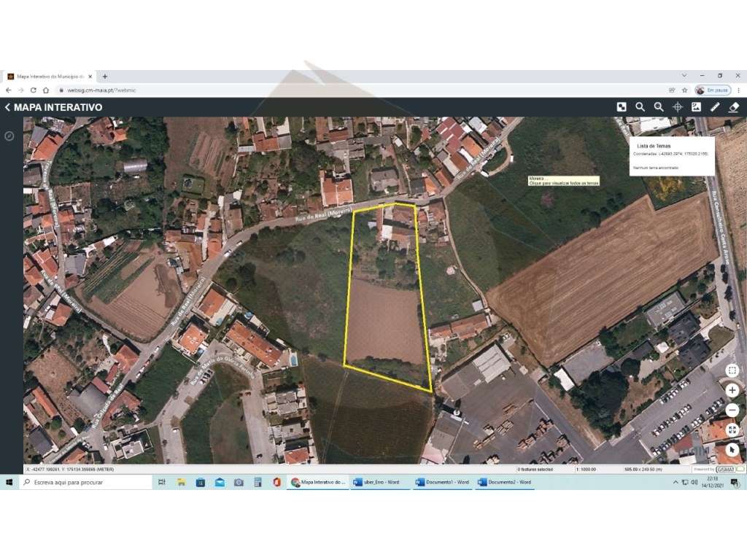Zoom out with the minus button
Image resolution: width=747 pixels, height=560 pixels.
(732, 410)
